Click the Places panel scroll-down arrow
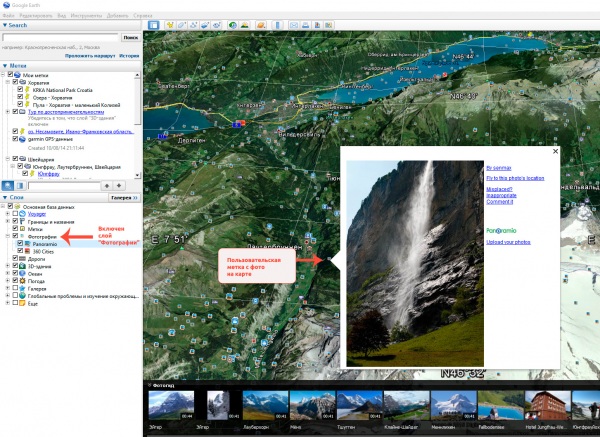This screenshot has width=600, height=437. 138,175
